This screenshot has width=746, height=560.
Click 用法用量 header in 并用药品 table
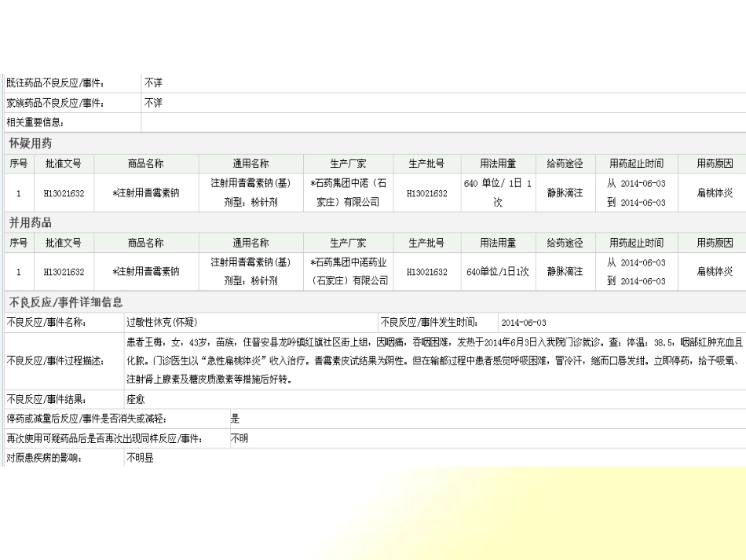(498, 243)
